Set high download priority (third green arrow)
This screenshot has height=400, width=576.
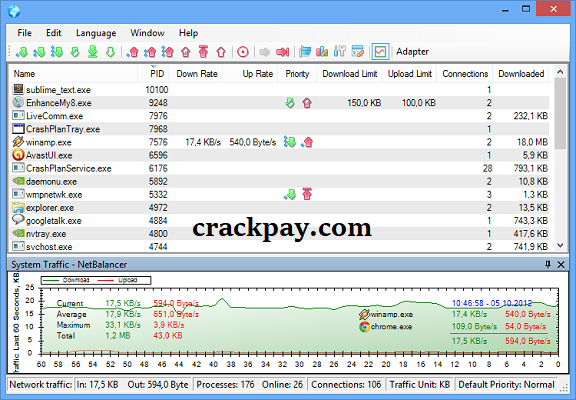[57, 52]
